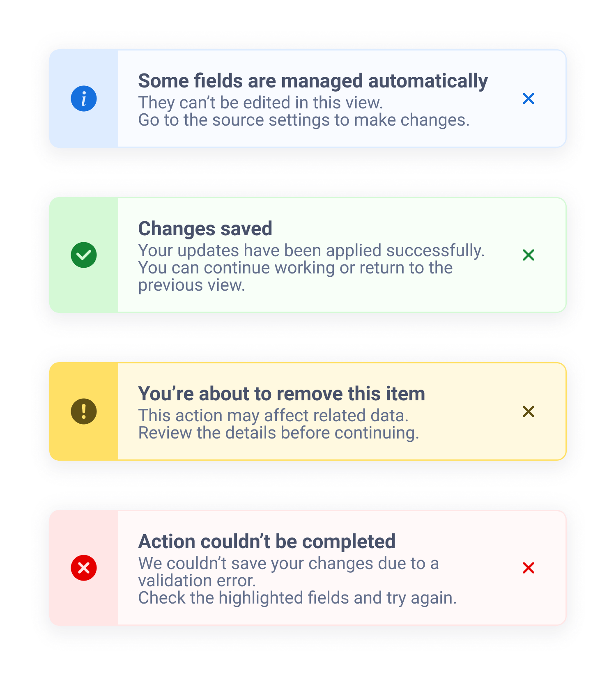Image resolution: width=616 pixels, height=675 pixels.
Task: Click the 'Some fields are managed automatically' heading
Action: point(313,81)
